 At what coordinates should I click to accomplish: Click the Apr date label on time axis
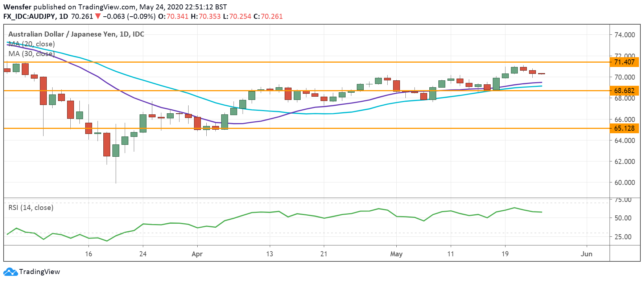click(x=197, y=254)
